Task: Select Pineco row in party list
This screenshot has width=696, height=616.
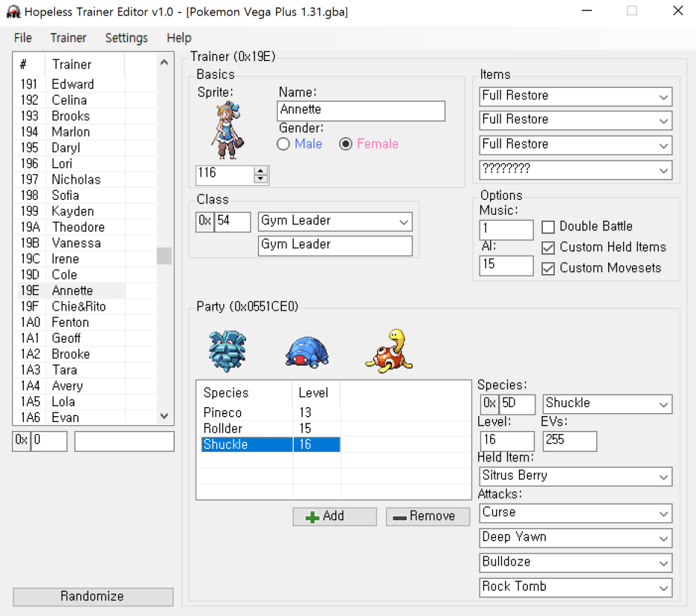Action: [271, 412]
